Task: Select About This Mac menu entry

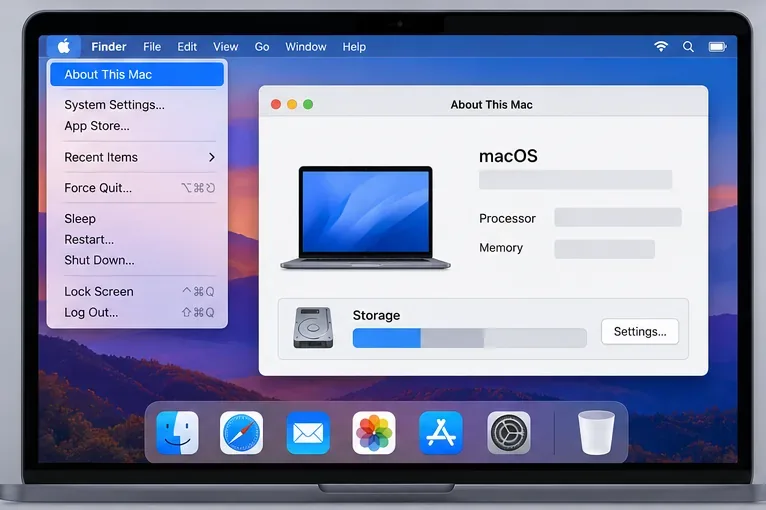Action: click(x=137, y=74)
